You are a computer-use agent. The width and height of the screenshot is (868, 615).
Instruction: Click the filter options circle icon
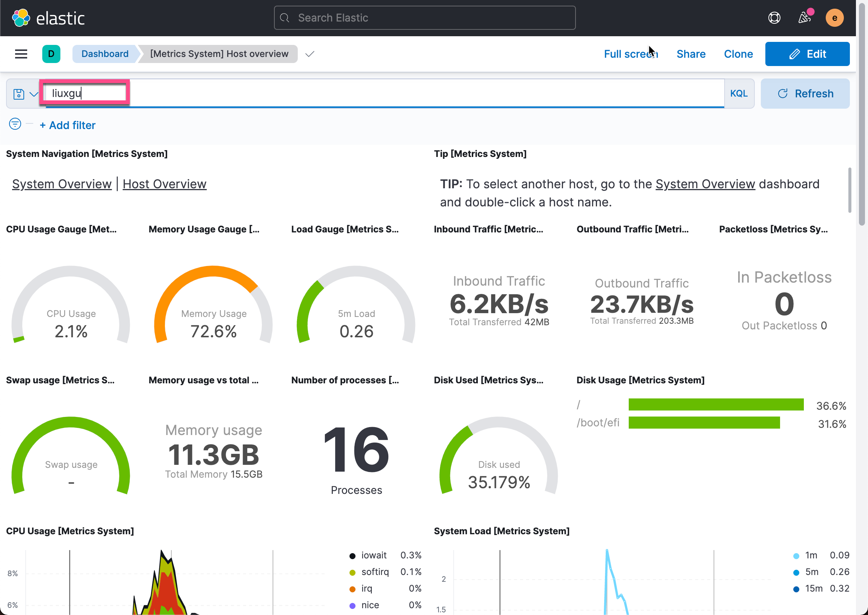(x=15, y=124)
